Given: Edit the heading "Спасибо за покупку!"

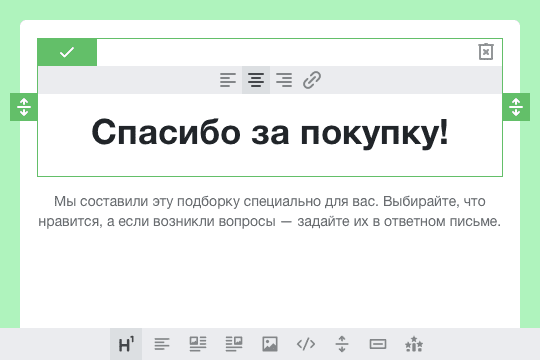Looking at the screenshot, I should pyautogui.click(x=270, y=133).
